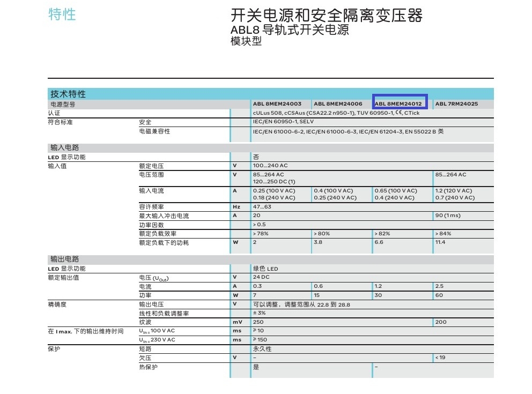532x394 pixels.
Task: Click the 特性 heading
Action: pos(62,14)
